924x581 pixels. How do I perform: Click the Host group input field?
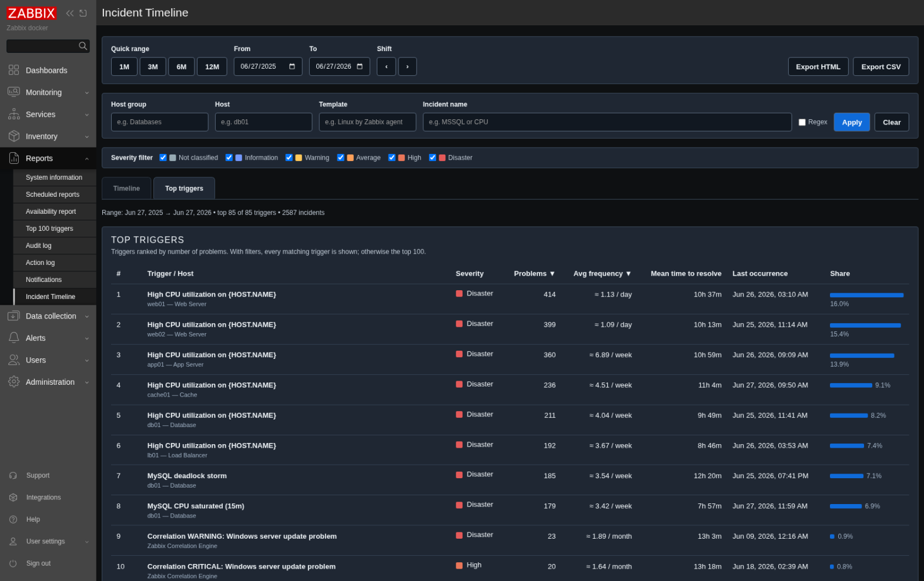[160, 122]
